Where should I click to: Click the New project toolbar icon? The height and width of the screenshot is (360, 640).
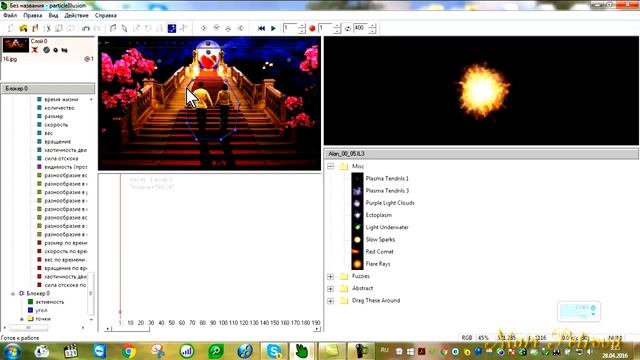(x=11, y=28)
